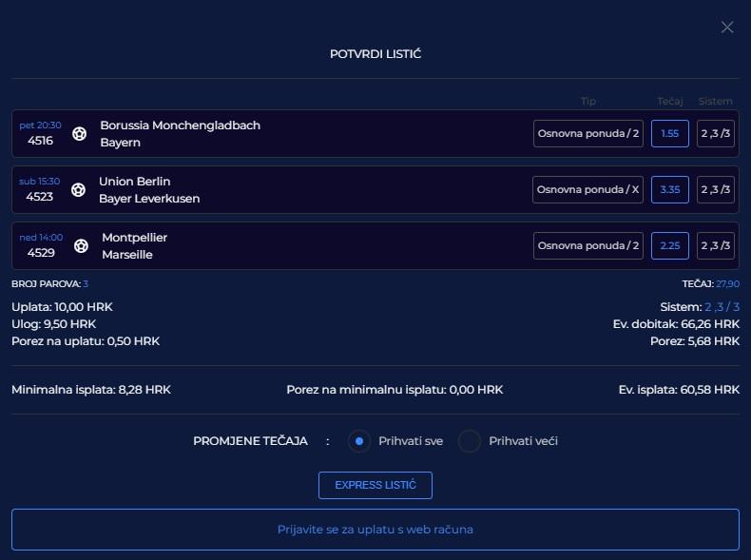
Task: Open system 2,3/3 box on Borussia row
Action: (716, 134)
